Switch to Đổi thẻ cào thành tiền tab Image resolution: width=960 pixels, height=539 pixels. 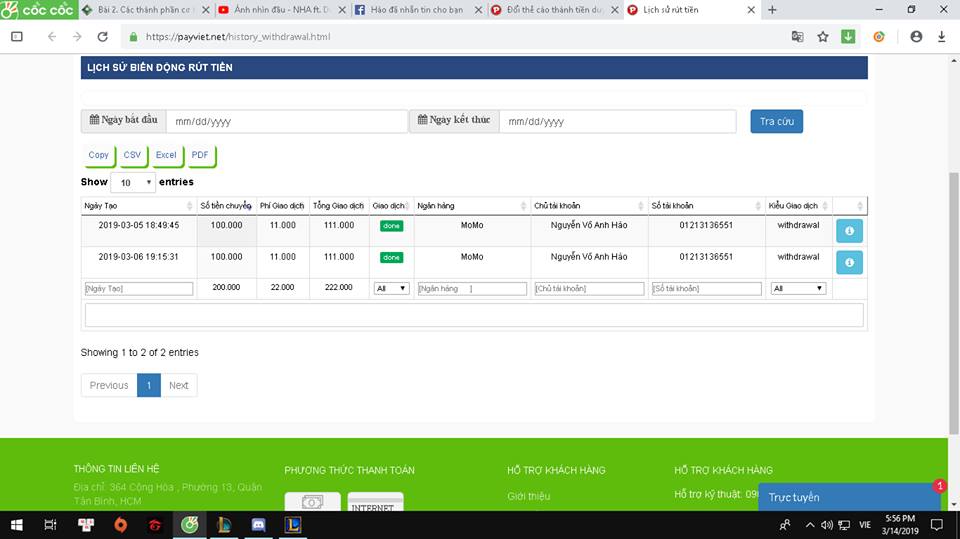coord(554,10)
